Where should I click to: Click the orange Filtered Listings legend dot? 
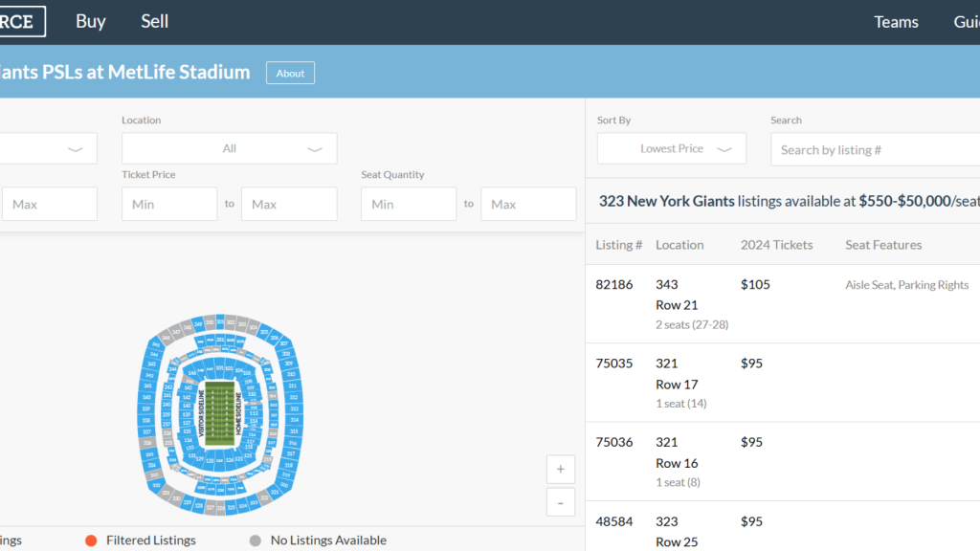click(91, 540)
